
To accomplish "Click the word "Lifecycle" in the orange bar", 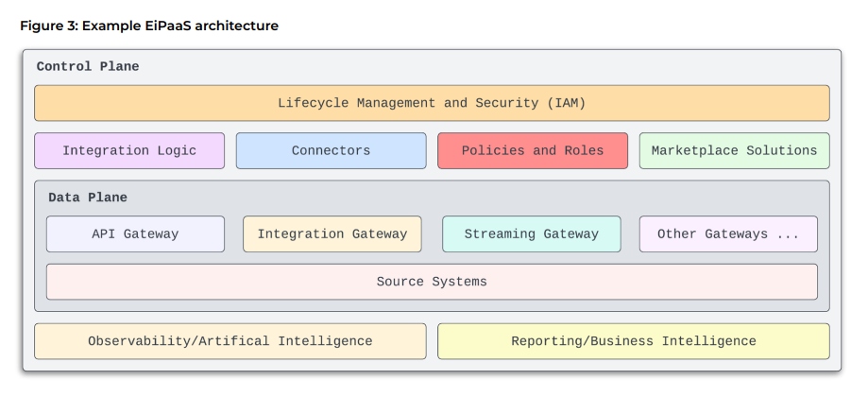I will coord(312,103).
